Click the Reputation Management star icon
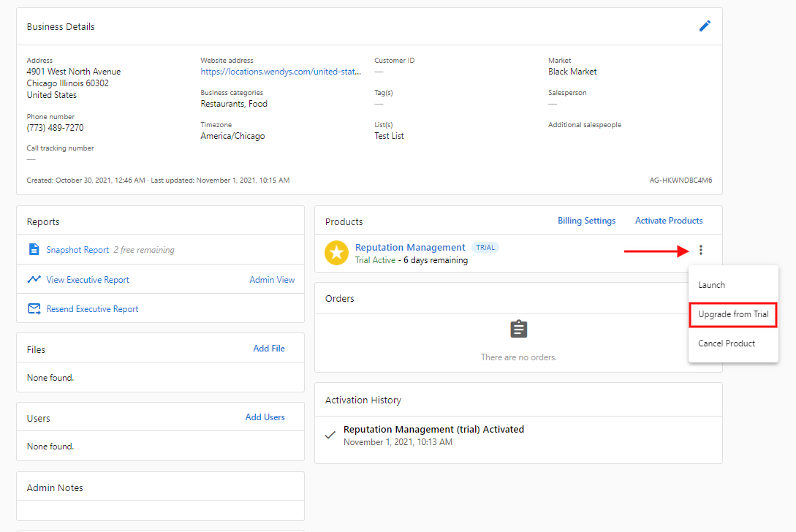This screenshot has width=796, height=532. point(336,253)
